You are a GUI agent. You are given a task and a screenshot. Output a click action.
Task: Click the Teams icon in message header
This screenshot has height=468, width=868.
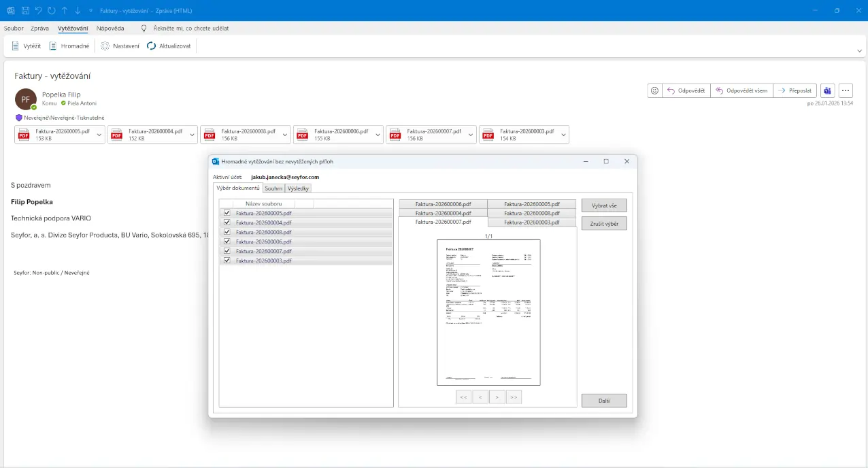[827, 90]
